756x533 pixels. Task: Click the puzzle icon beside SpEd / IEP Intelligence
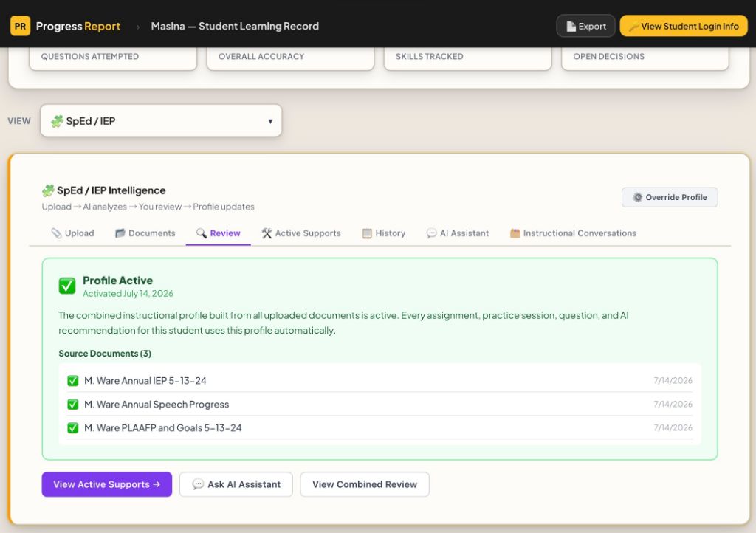click(48, 191)
